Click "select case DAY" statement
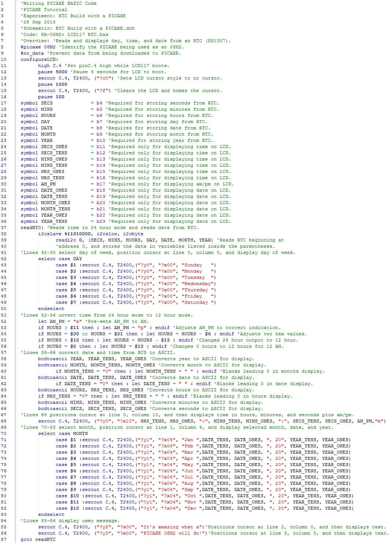 point(60,259)
